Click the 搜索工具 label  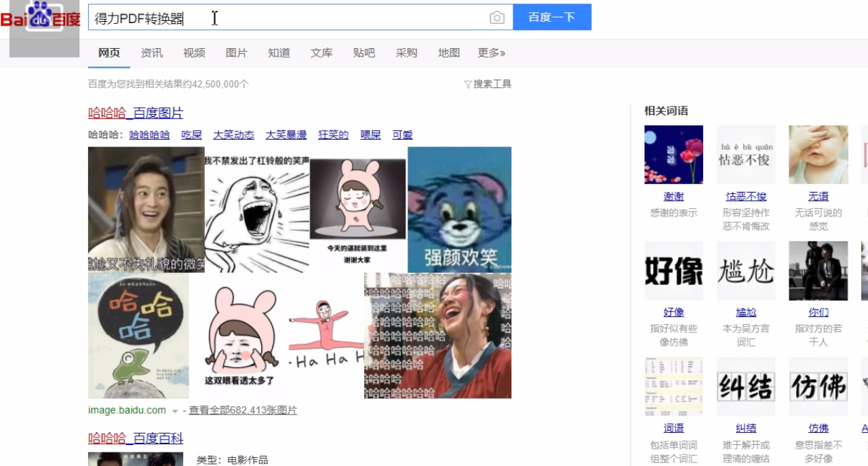(492, 84)
